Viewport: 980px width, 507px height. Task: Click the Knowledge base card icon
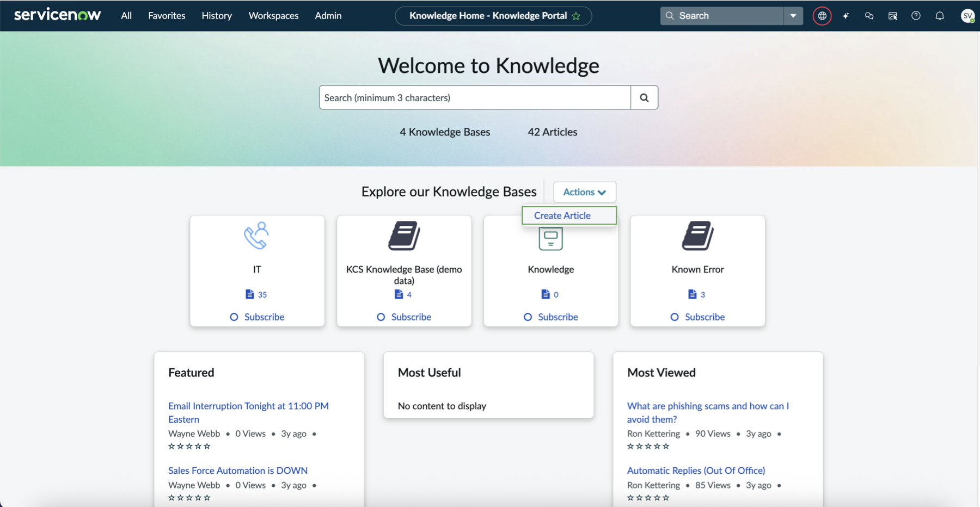click(x=550, y=239)
